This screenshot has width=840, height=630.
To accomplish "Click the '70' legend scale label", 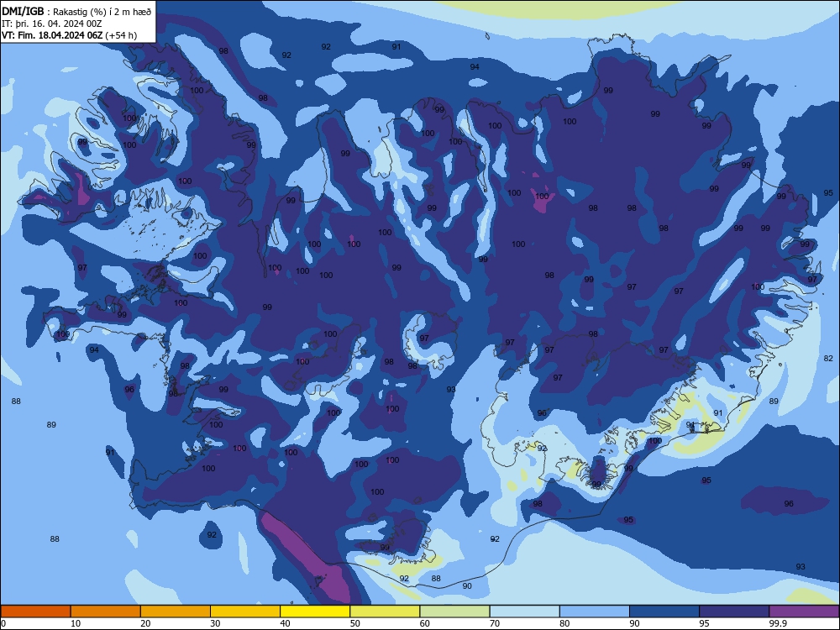I will tap(495, 623).
